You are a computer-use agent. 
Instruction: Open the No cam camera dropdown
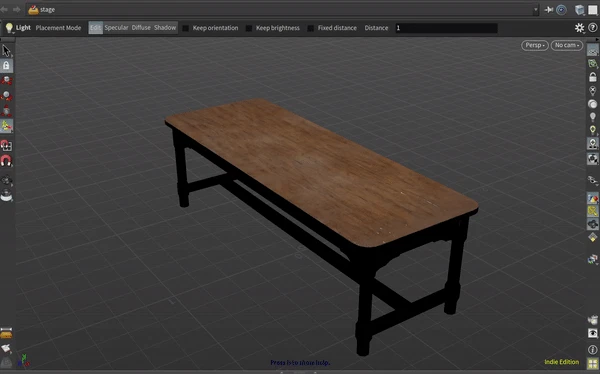[x=567, y=45]
